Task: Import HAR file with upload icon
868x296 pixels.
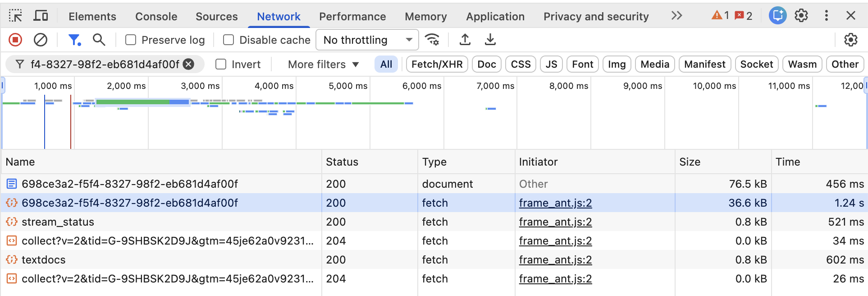Action: [465, 40]
